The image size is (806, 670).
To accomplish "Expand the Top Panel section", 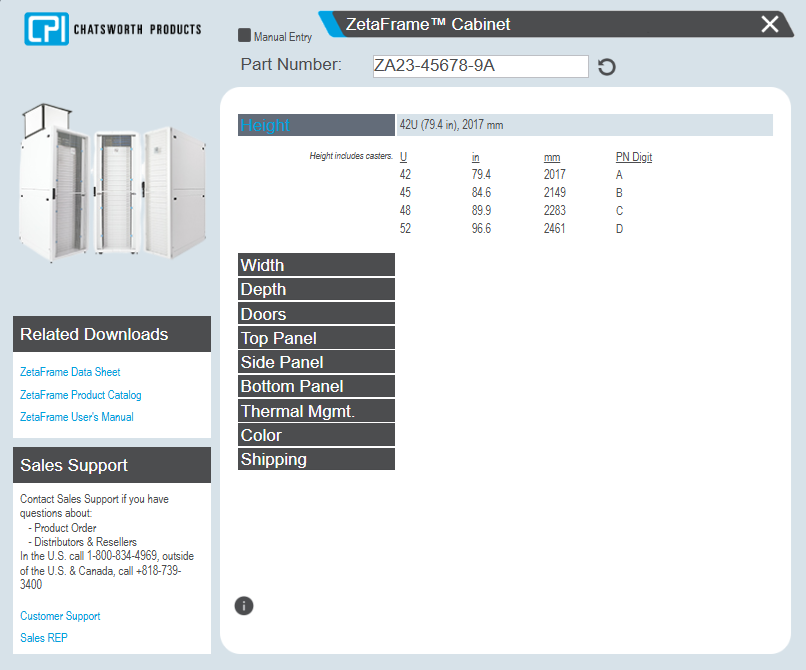I will [316, 337].
